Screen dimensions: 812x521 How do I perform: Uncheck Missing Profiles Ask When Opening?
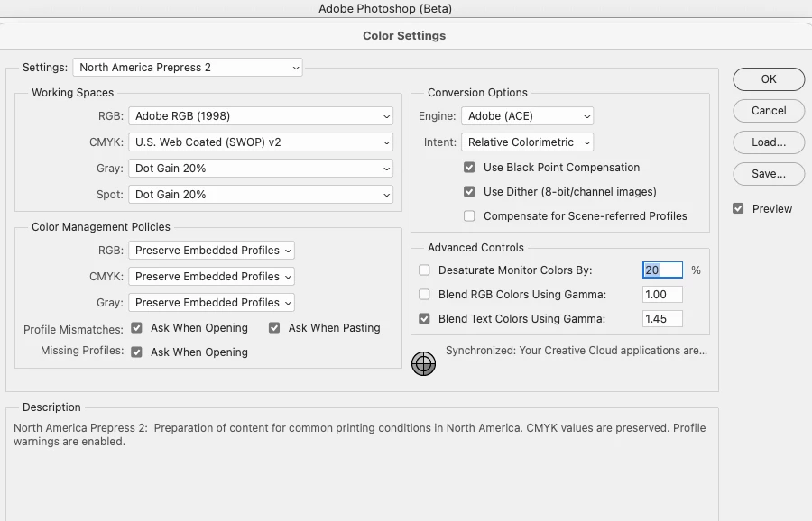tap(137, 352)
